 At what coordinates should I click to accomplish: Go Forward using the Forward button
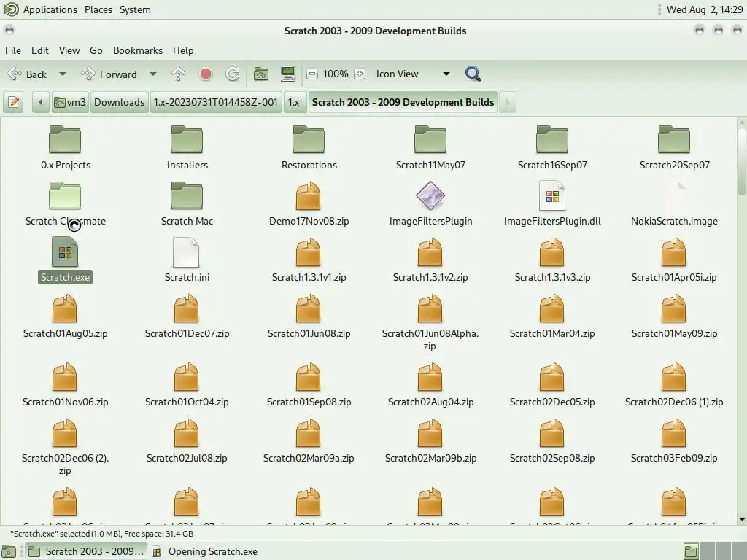[x=109, y=74]
